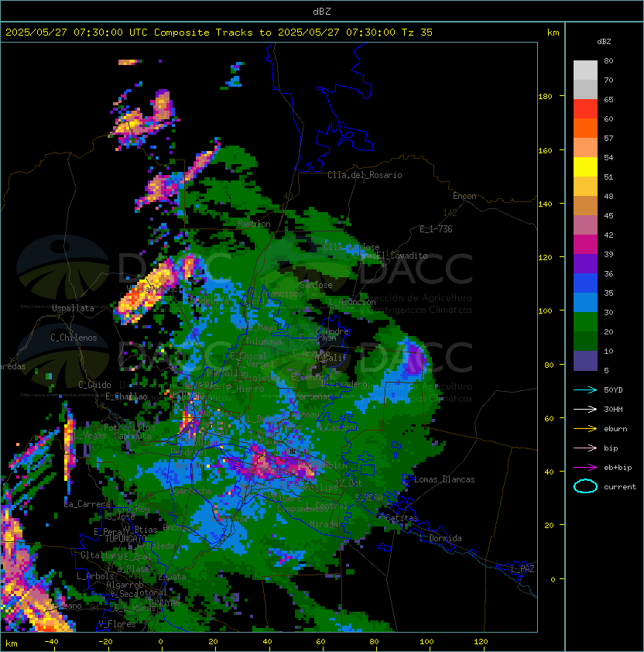
Task: Click the 'V_Flores' place label
Action: tap(117, 624)
